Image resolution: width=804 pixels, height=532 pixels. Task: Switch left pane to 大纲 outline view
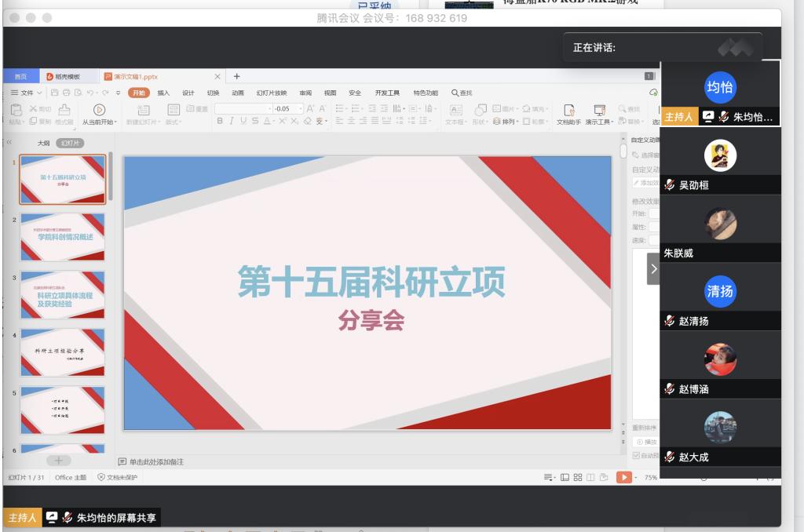(x=44, y=143)
